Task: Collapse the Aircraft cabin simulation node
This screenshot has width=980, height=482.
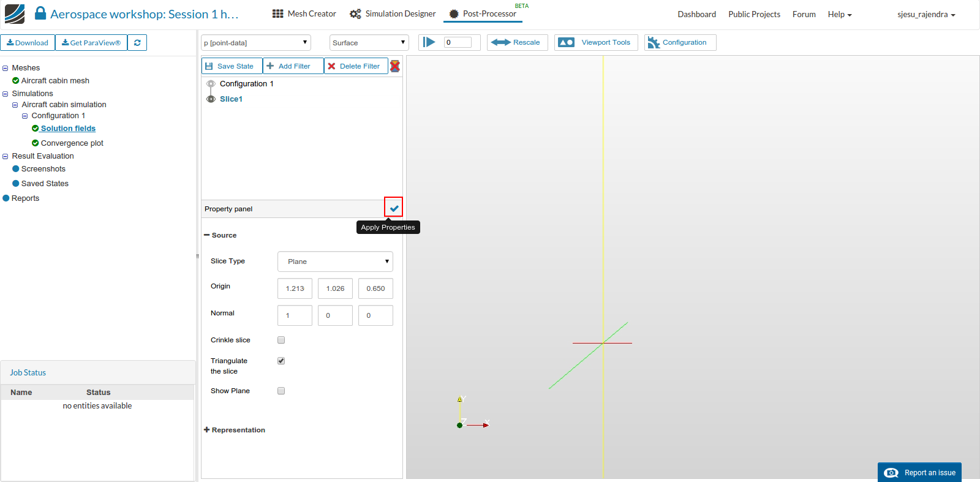Action: pyautogui.click(x=15, y=105)
